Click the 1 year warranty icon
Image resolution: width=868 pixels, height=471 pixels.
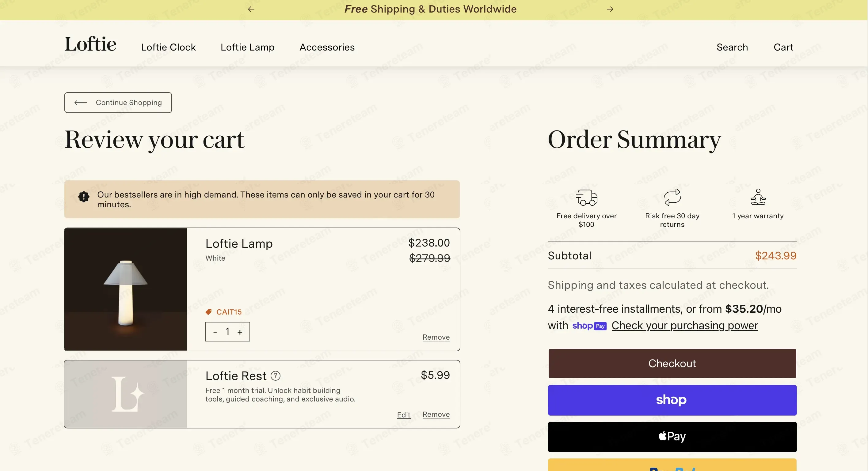pyautogui.click(x=758, y=197)
